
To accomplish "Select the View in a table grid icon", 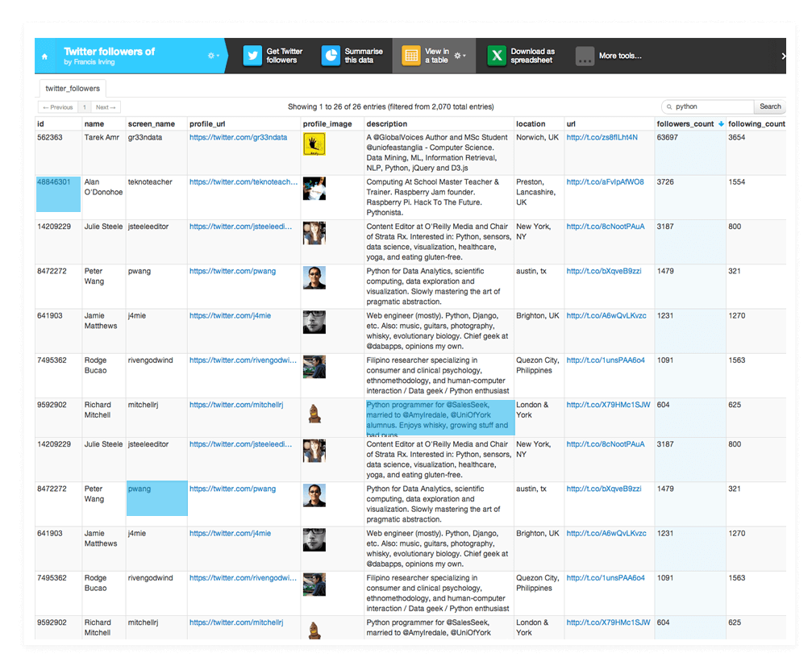I will [411, 56].
